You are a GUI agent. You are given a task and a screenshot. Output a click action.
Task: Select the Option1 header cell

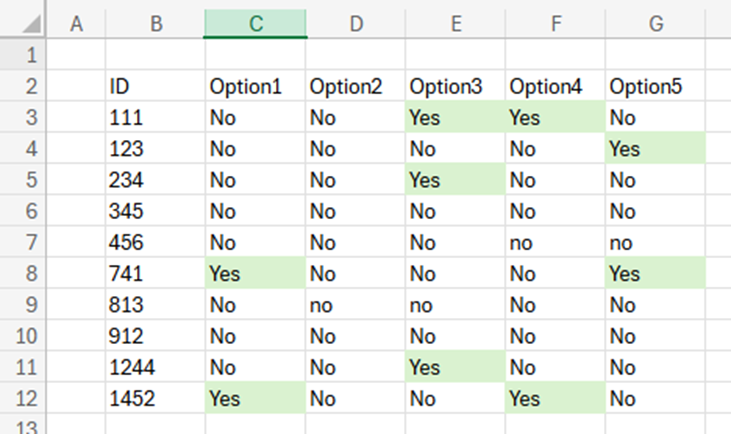[255, 86]
